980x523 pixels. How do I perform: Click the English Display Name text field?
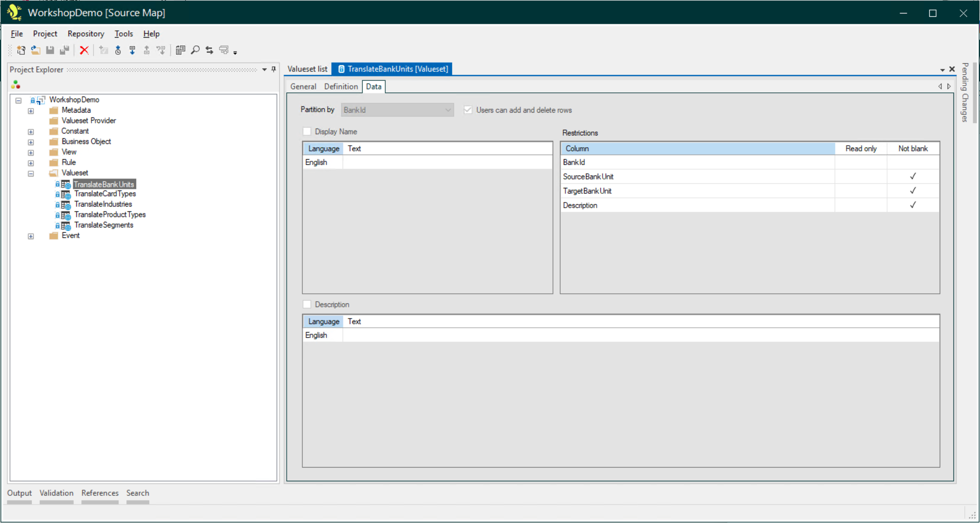click(447, 162)
